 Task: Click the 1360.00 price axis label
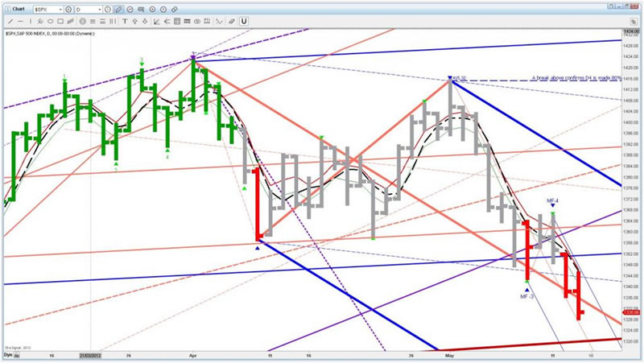pyautogui.click(x=631, y=232)
